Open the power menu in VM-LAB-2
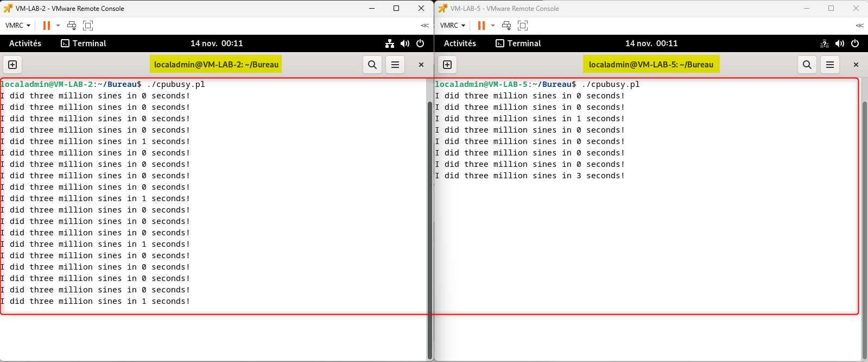 pyautogui.click(x=420, y=43)
